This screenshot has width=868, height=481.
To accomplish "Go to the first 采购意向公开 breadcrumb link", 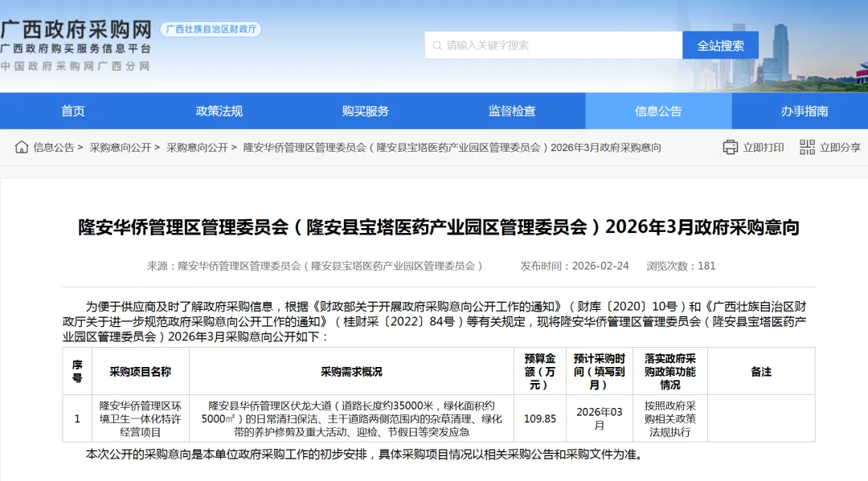I will pyautogui.click(x=120, y=148).
